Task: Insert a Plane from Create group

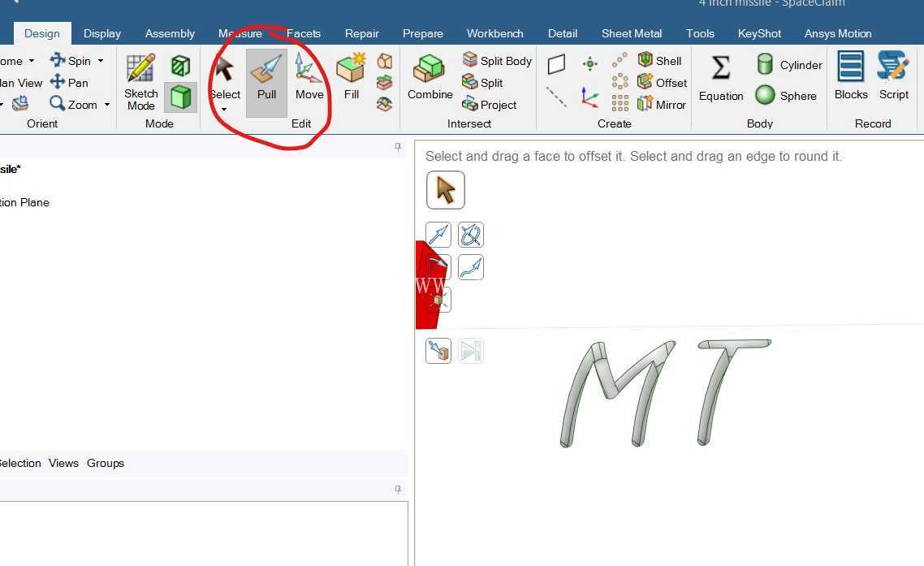Action: click(556, 63)
